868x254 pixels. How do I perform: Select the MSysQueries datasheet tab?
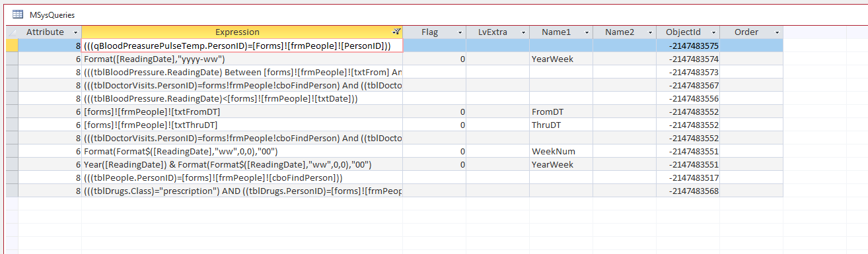(x=43, y=14)
